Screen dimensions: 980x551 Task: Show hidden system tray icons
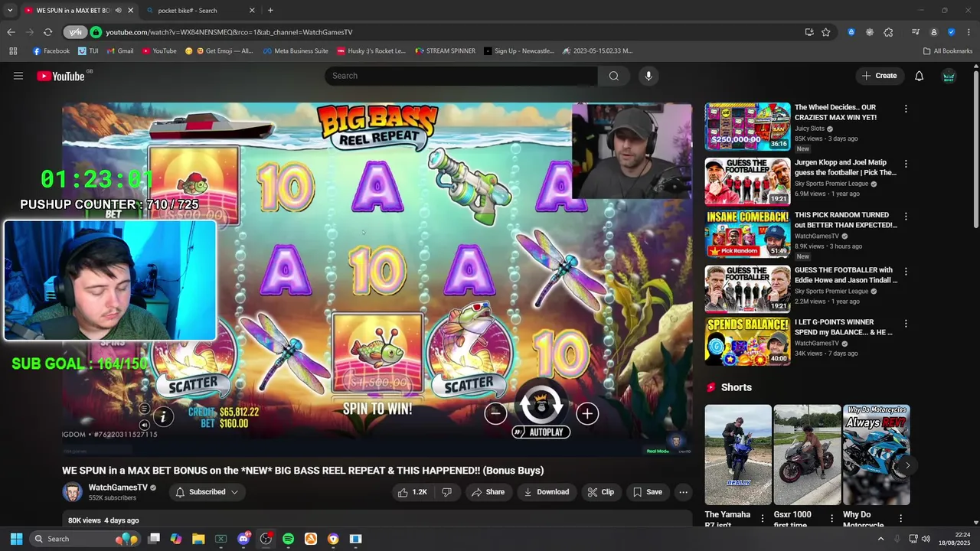880,539
